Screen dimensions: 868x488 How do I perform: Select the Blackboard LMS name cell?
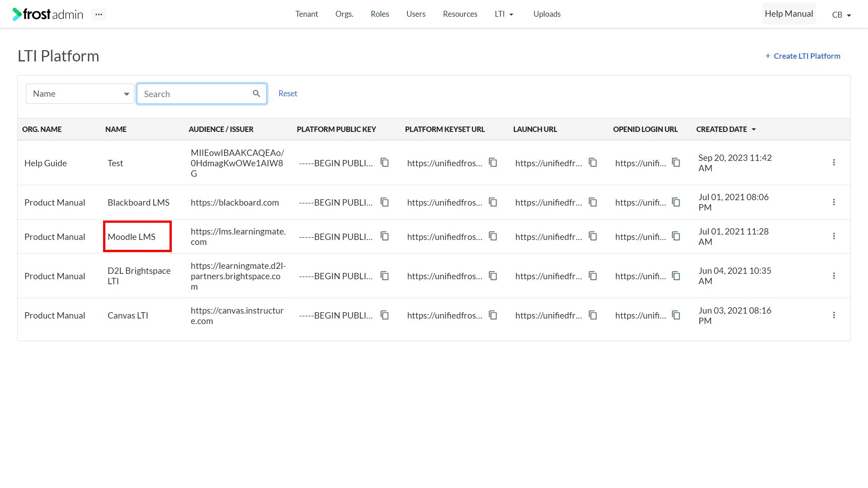(138, 202)
